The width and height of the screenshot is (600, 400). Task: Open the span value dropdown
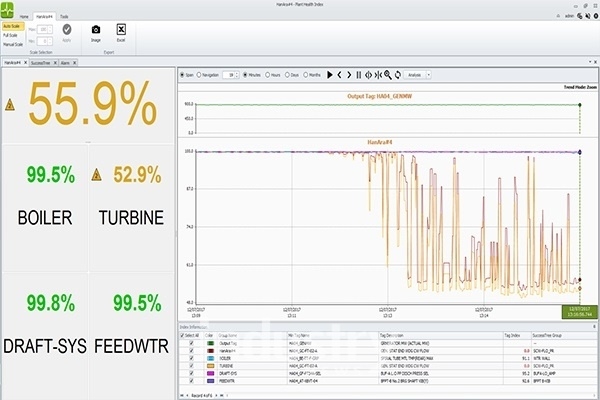[x=239, y=74]
